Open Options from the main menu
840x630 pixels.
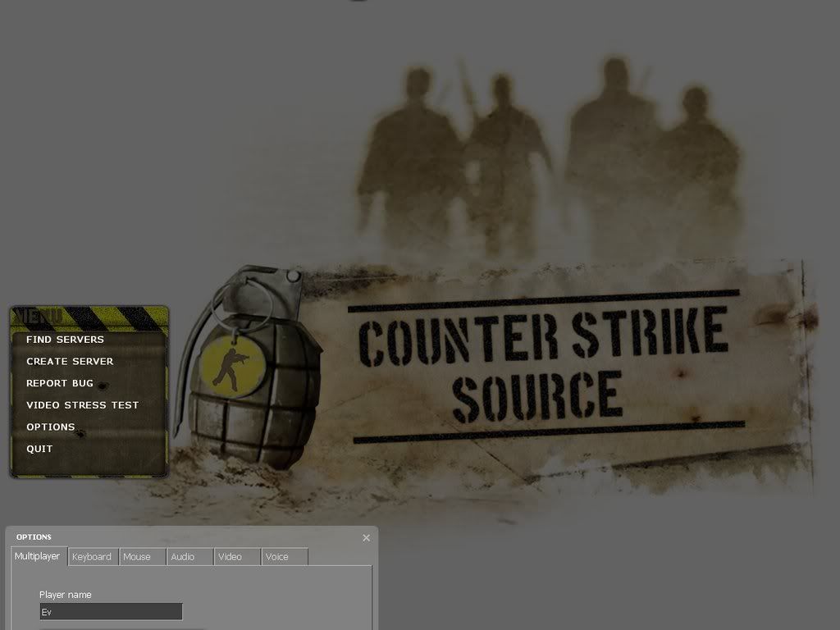click(x=50, y=427)
